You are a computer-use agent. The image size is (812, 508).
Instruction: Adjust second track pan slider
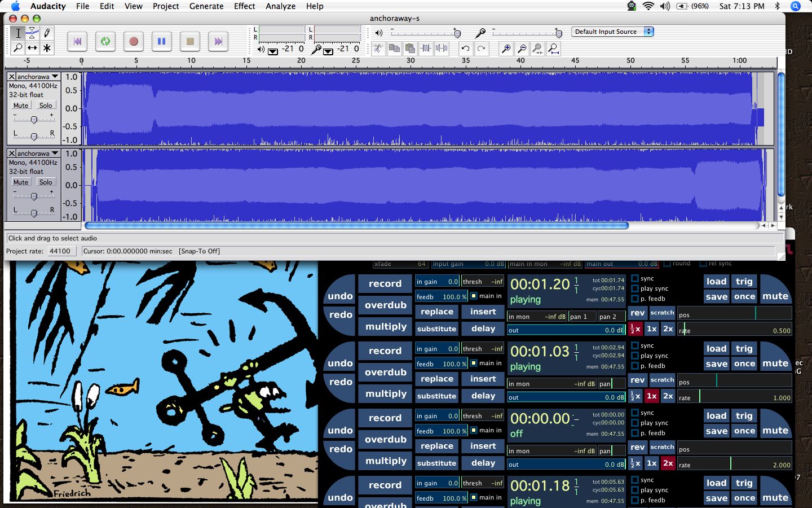pyautogui.click(x=34, y=212)
